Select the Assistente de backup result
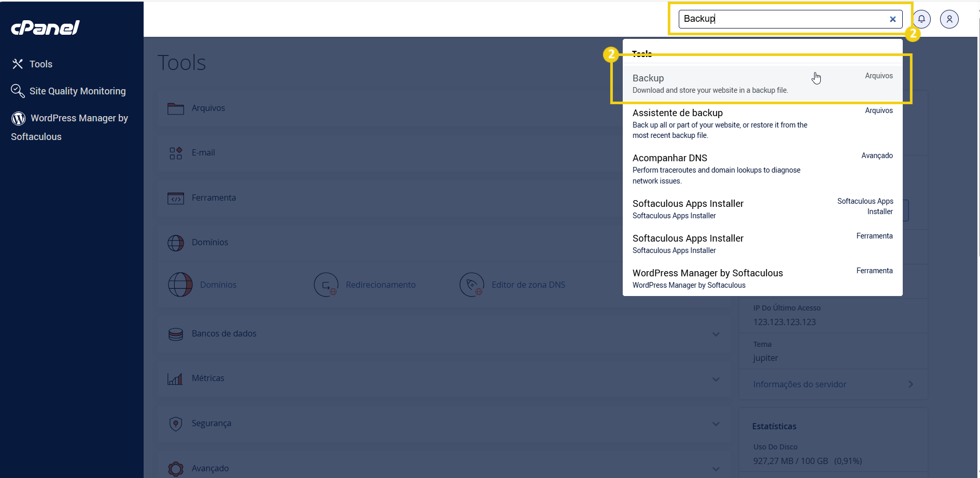 tap(762, 123)
